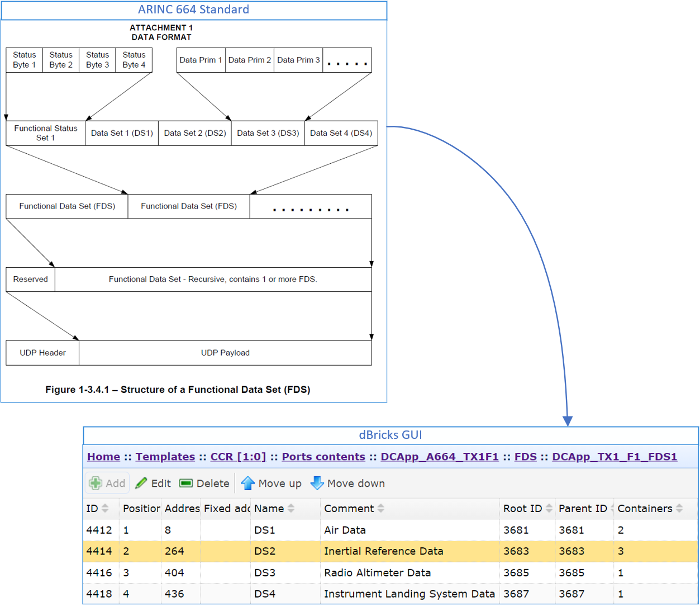Click Parent ID value 3687

tap(572, 594)
